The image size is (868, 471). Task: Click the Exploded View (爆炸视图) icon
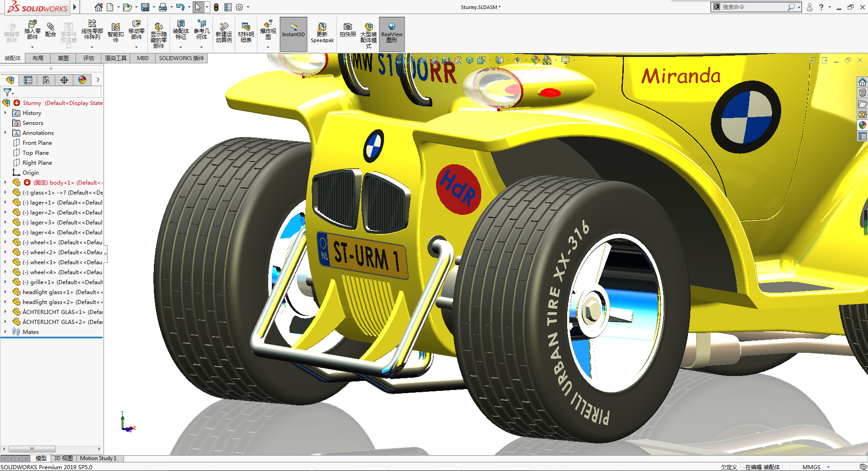268,30
